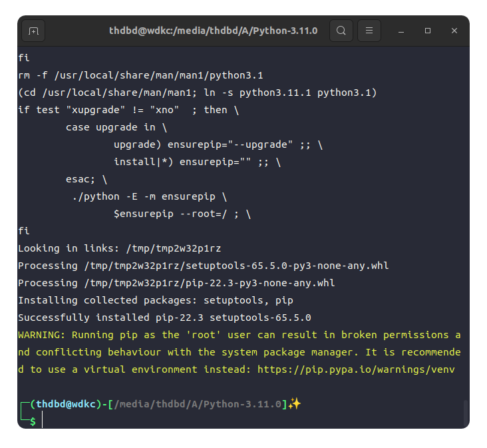The width and height of the screenshot is (487, 448).
Task: Click the prompt path /media/thdbd/A/Python-3.11.0
Action: (198, 404)
